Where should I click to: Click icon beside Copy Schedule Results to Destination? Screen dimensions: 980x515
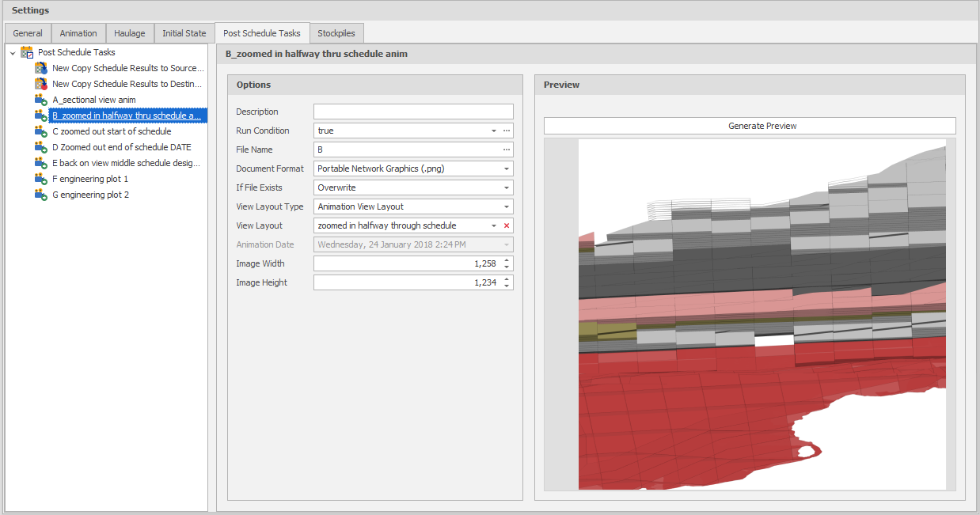click(x=41, y=84)
